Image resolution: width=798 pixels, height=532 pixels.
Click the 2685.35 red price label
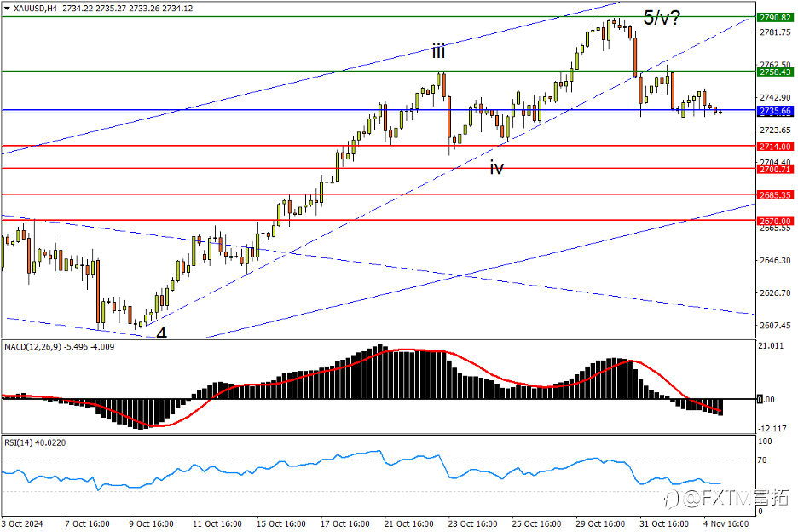pyautogui.click(x=775, y=195)
